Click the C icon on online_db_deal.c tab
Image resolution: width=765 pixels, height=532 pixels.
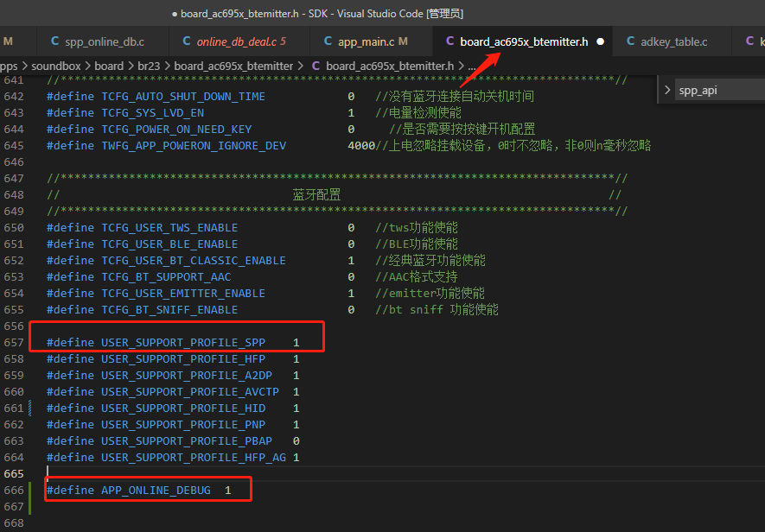187,41
